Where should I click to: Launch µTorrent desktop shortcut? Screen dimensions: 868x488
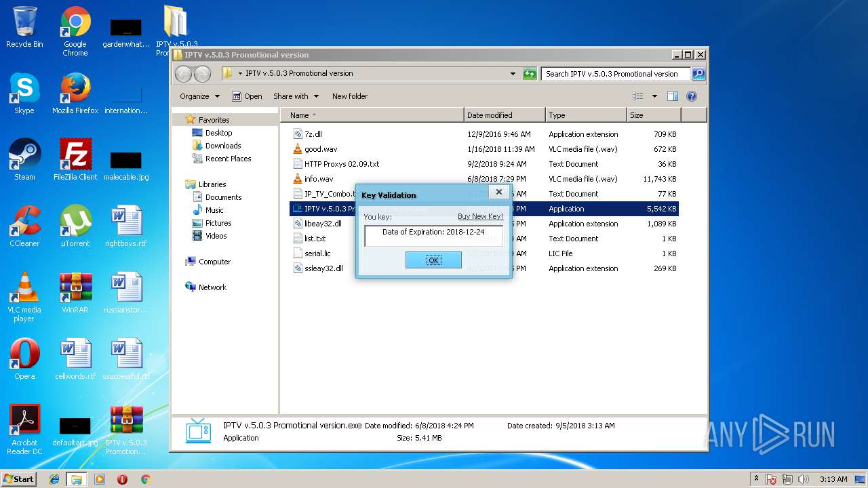pos(75,226)
